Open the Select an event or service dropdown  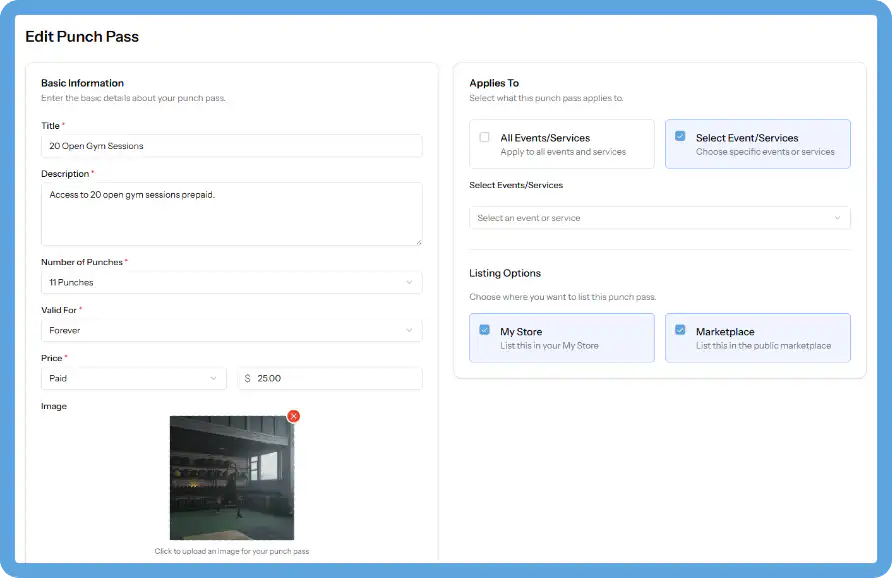tap(659, 217)
